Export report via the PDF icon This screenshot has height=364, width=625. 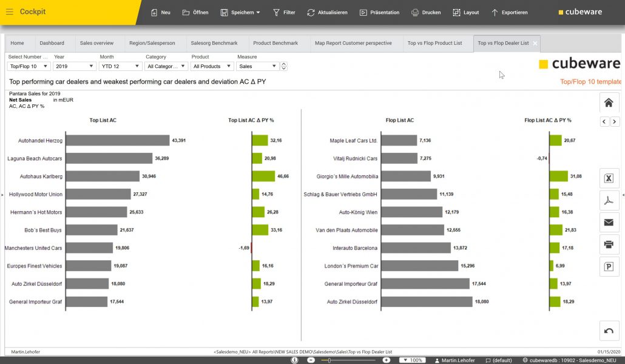[x=609, y=201]
